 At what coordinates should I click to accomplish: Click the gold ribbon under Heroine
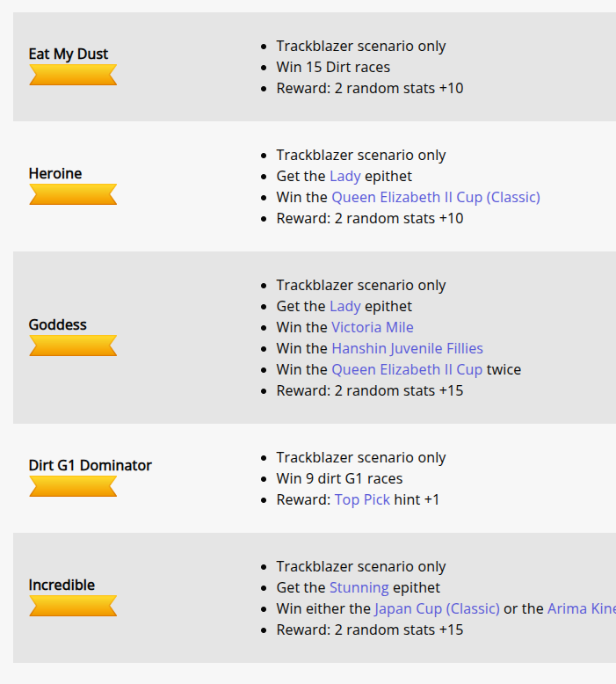(73, 194)
